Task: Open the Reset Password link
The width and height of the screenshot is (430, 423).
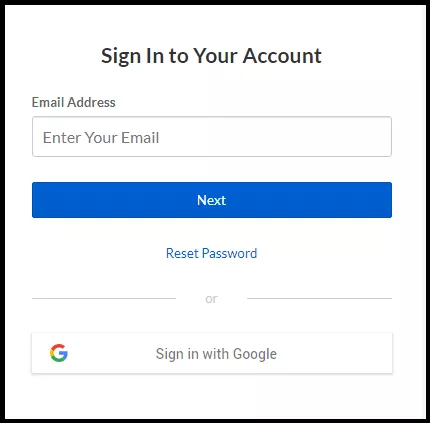Action: click(211, 253)
